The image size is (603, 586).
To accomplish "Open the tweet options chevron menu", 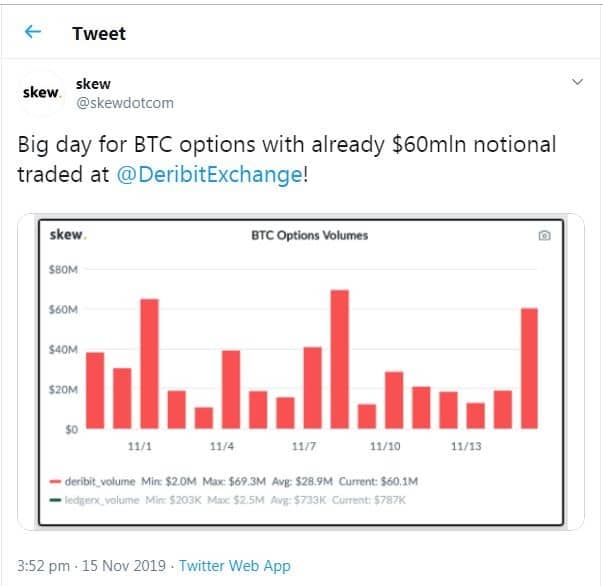I will (577, 82).
